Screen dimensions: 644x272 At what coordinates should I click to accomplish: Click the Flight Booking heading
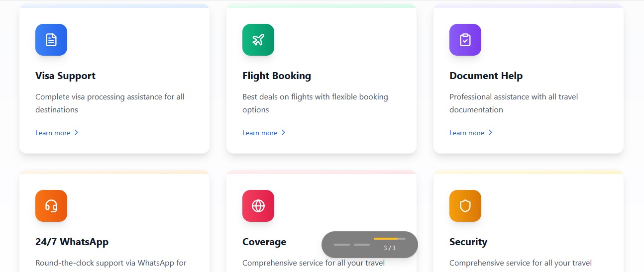277,76
